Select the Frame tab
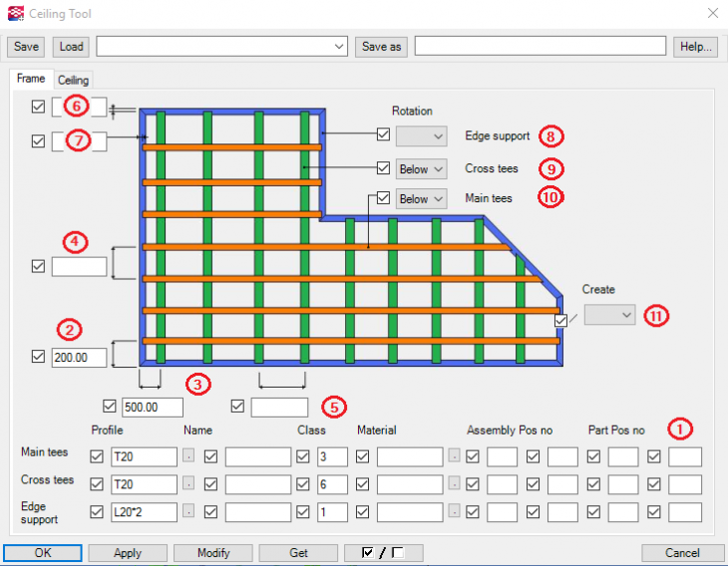Viewport: 728px width, 566px height. [30, 79]
